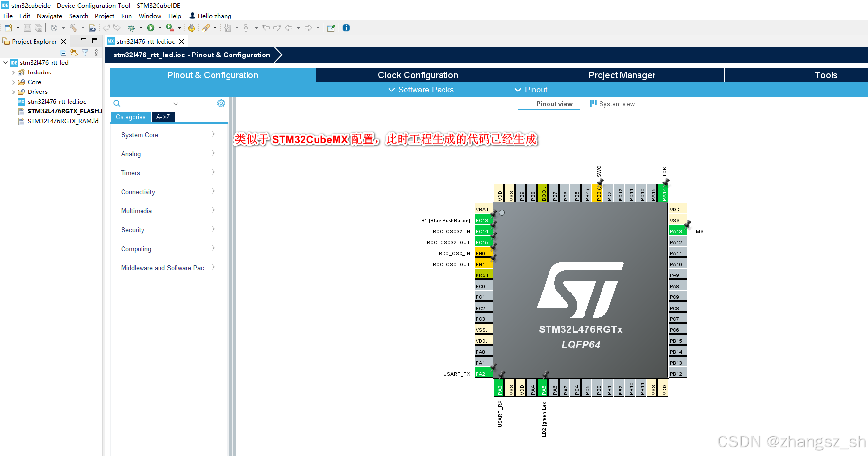868x456 pixels.
Task: Click the Build hammer icon
Action: pyautogui.click(x=73, y=28)
